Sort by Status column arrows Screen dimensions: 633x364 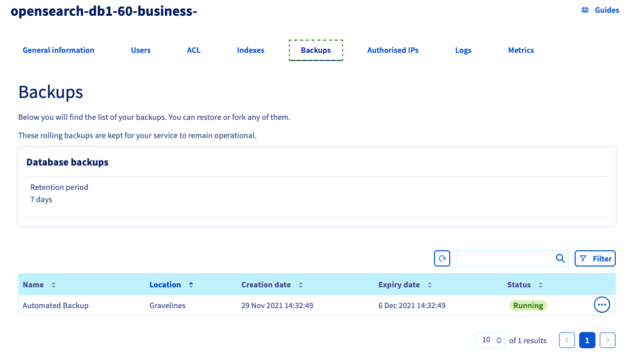tap(540, 285)
